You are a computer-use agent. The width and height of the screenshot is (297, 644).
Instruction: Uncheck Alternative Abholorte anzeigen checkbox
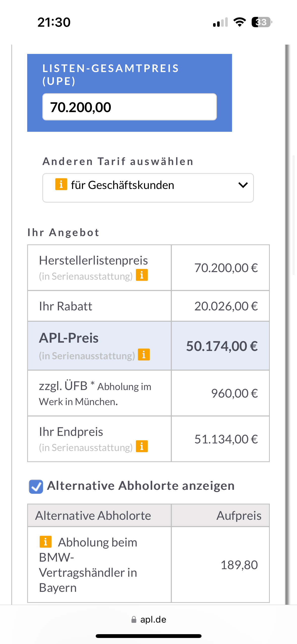[36, 487]
